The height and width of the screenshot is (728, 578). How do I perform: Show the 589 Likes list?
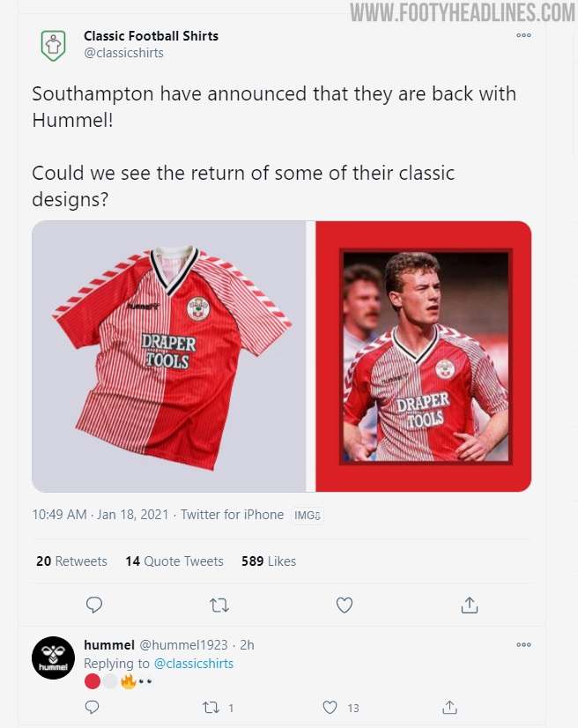[269, 561]
